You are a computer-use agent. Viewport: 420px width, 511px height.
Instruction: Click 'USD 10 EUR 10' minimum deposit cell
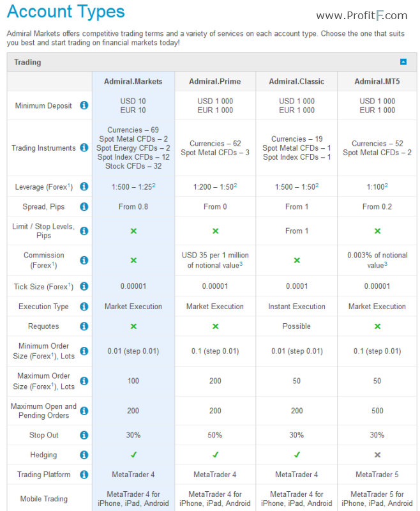pyautogui.click(x=133, y=105)
